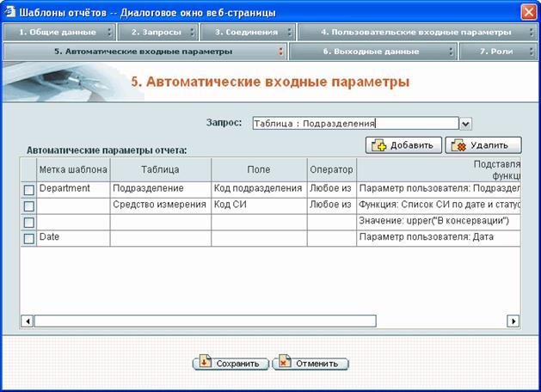Click dotted grip on Соединения tab
This screenshot has height=392, width=541.
tap(290, 32)
